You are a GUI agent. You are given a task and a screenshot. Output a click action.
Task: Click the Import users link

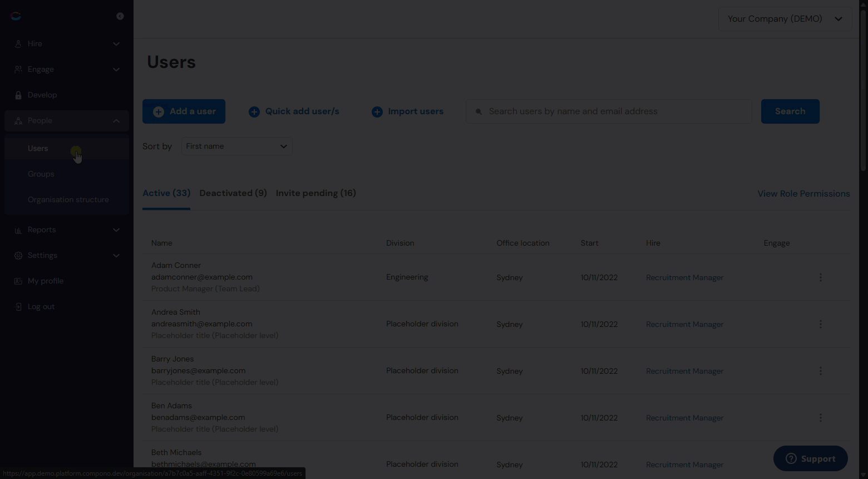coord(407,111)
